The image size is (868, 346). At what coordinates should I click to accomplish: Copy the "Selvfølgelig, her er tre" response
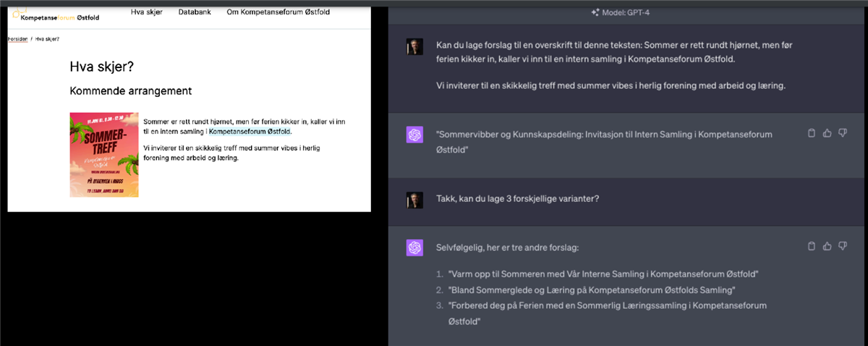click(x=812, y=246)
